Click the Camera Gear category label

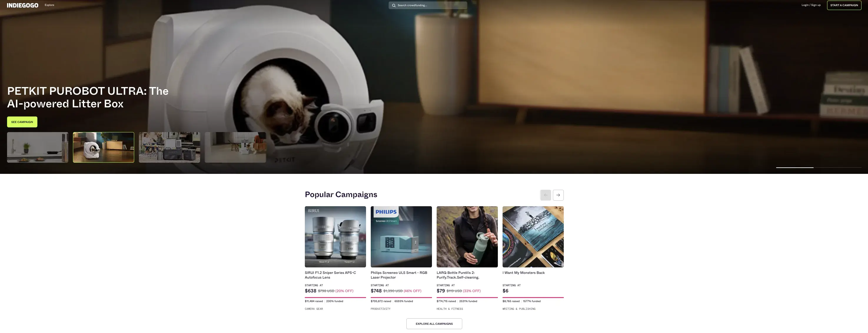point(314,309)
